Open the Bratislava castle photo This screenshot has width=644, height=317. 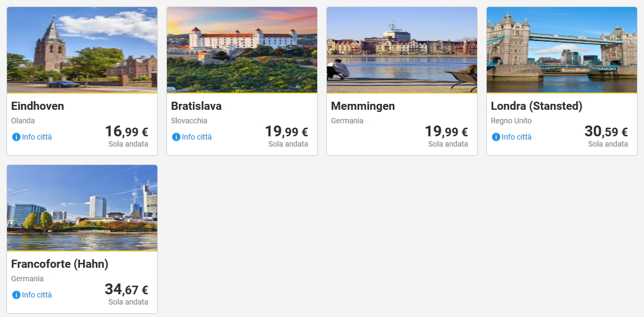tap(242, 50)
